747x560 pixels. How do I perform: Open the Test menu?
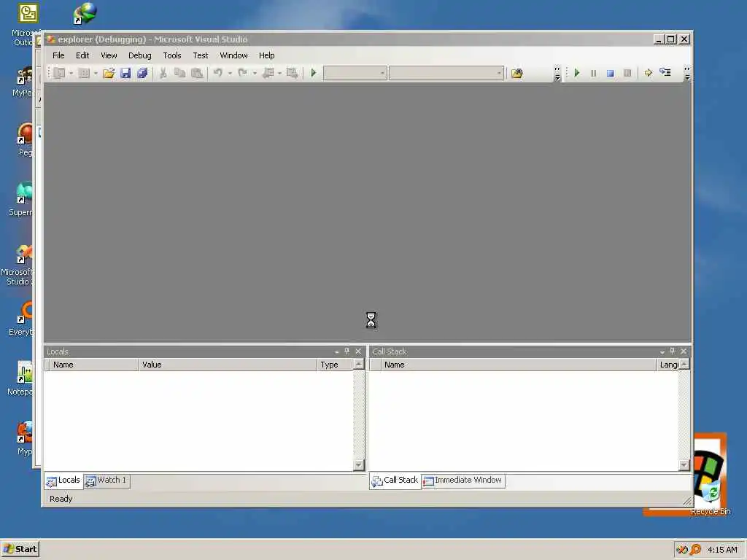[200, 55]
